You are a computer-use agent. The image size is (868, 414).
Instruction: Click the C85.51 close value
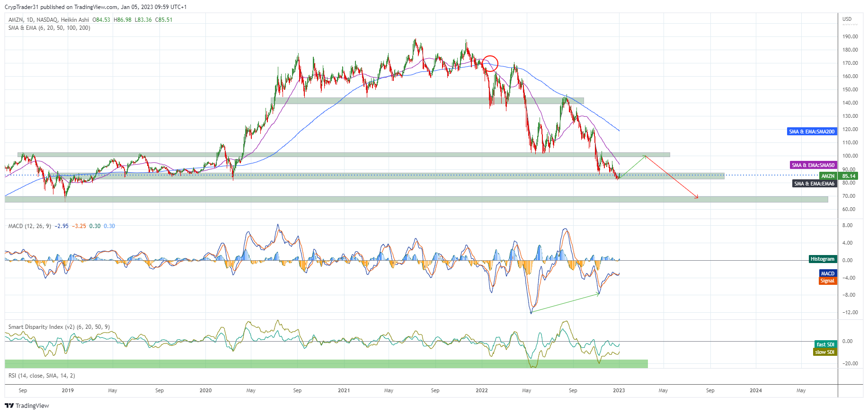coord(164,20)
